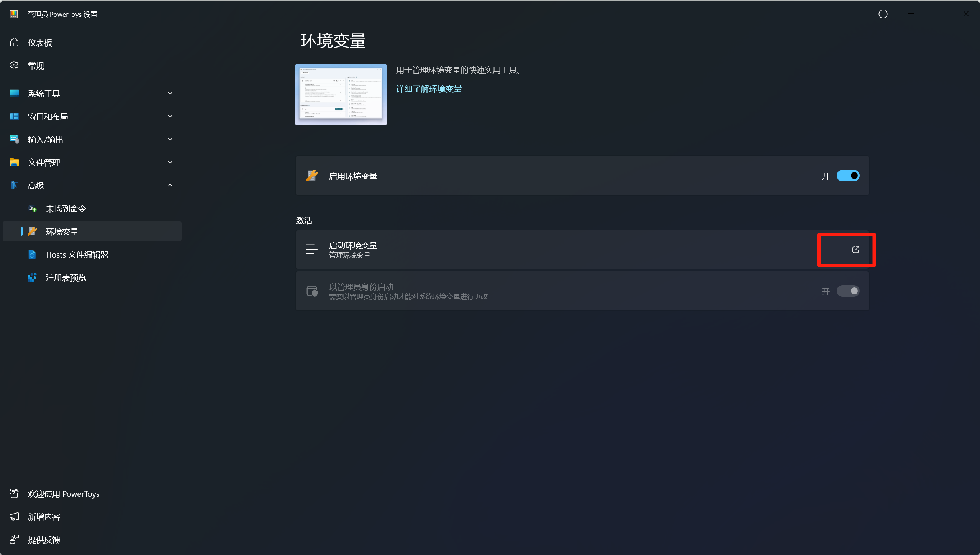Screen dimensions: 980x555
Task: Click the environment variables preview thumbnail
Action: pyautogui.click(x=341, y=94)
